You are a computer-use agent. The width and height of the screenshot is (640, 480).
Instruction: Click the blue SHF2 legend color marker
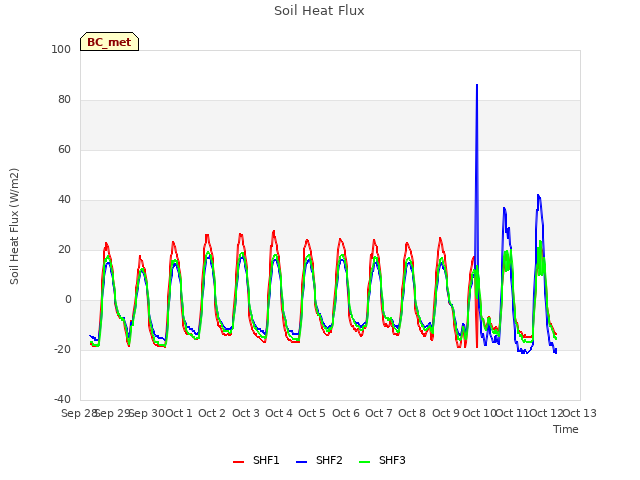301,462
